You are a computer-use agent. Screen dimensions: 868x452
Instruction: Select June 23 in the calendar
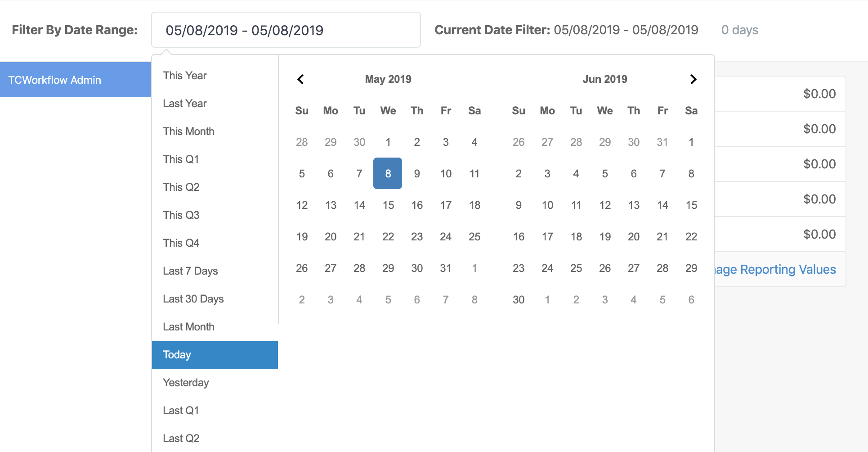point(518,268)
